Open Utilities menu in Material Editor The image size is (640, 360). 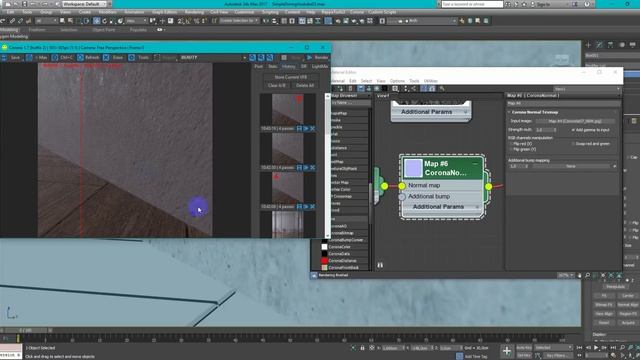[x=431, y=81]
